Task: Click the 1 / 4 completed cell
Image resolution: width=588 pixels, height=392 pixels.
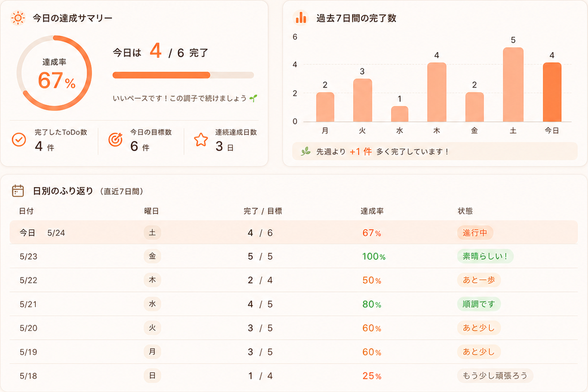Action: click(260, 376)
